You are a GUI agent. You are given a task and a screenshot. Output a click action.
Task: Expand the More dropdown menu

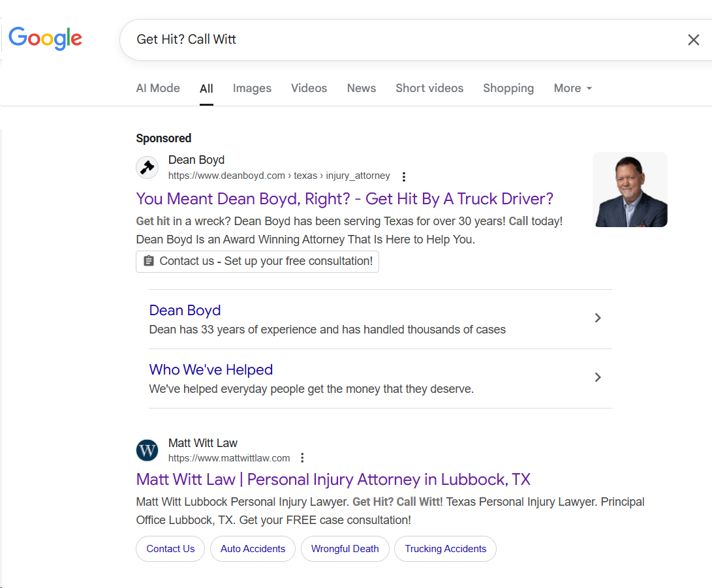572,88
